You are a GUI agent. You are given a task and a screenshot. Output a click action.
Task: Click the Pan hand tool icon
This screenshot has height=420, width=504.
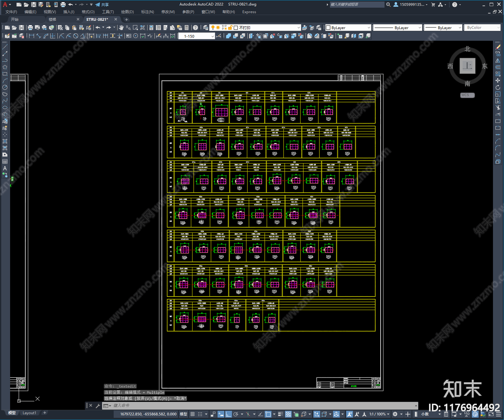(121, 28)
